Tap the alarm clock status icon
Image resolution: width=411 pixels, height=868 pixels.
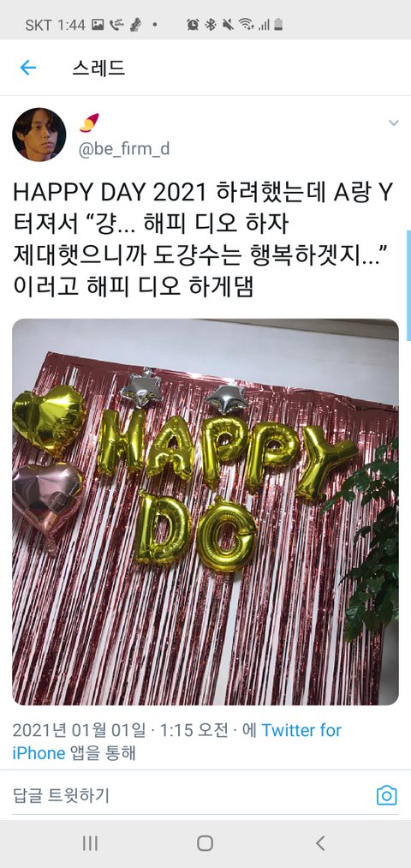pos(193,24)
